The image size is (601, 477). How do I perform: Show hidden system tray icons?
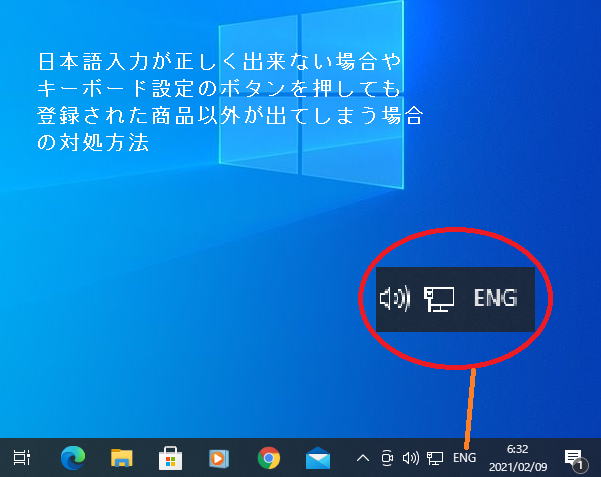coord(363,458)
